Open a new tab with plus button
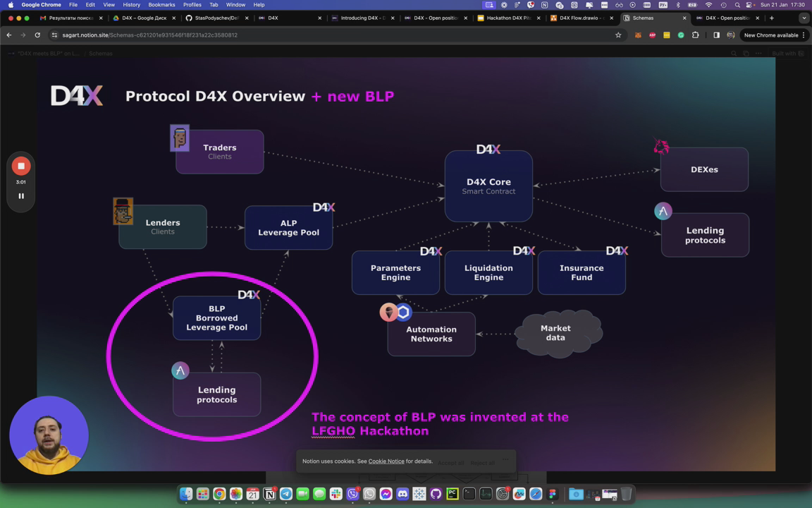This screenshot has width=812, height=508. click(x=772, y=18)
